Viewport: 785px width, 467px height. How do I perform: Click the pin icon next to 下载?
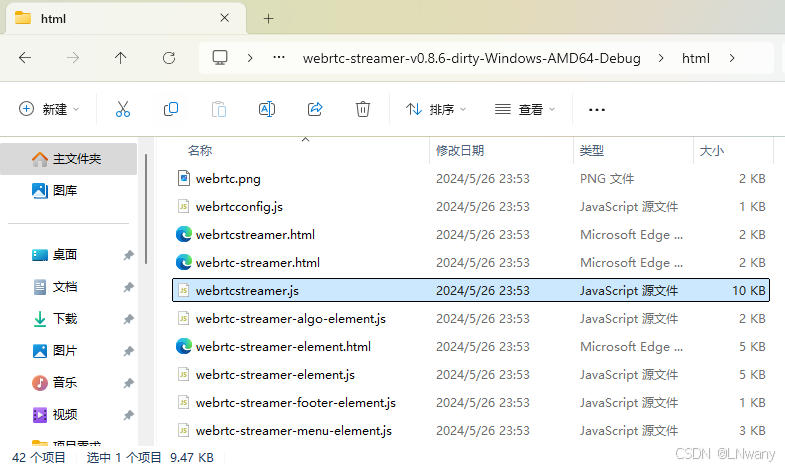[x=128, y=319]
